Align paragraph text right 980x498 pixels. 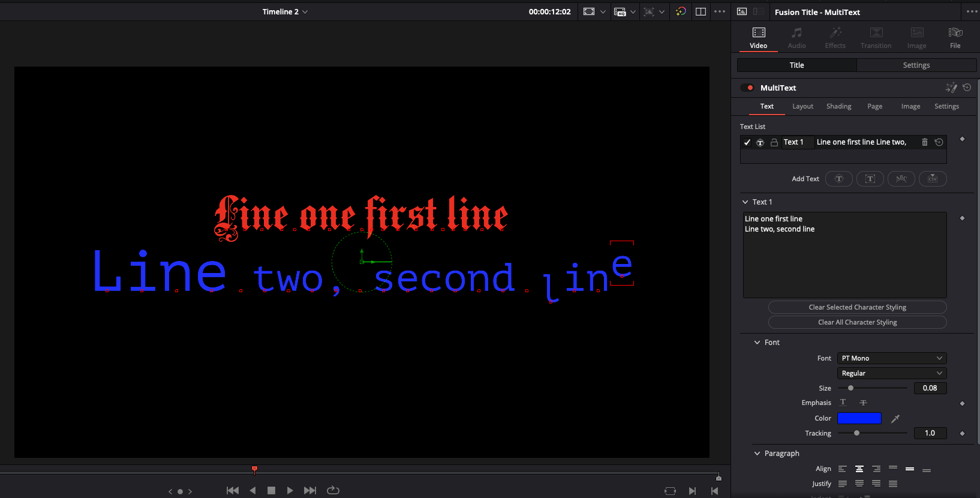pos(876,469)
